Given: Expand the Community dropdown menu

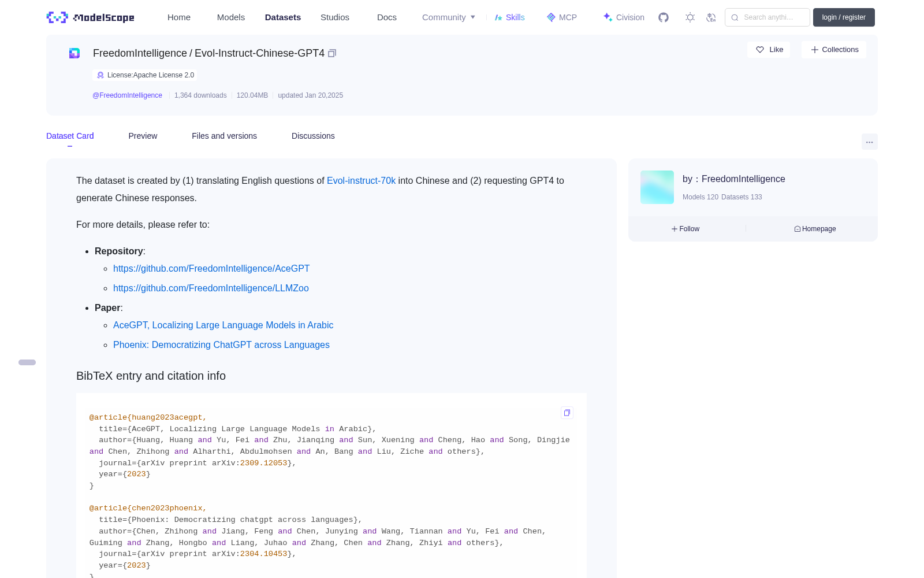Looking at the screenshot, I should pos(449,17).
